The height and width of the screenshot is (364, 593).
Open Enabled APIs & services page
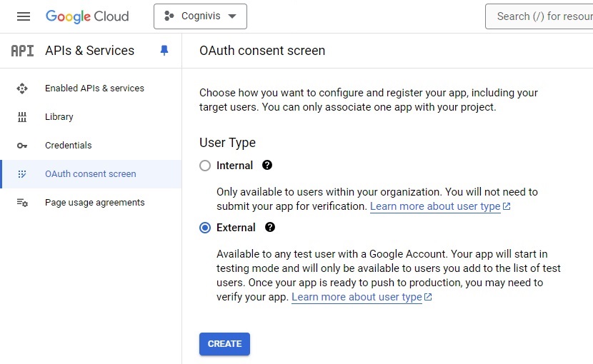[x=94, y=89]
